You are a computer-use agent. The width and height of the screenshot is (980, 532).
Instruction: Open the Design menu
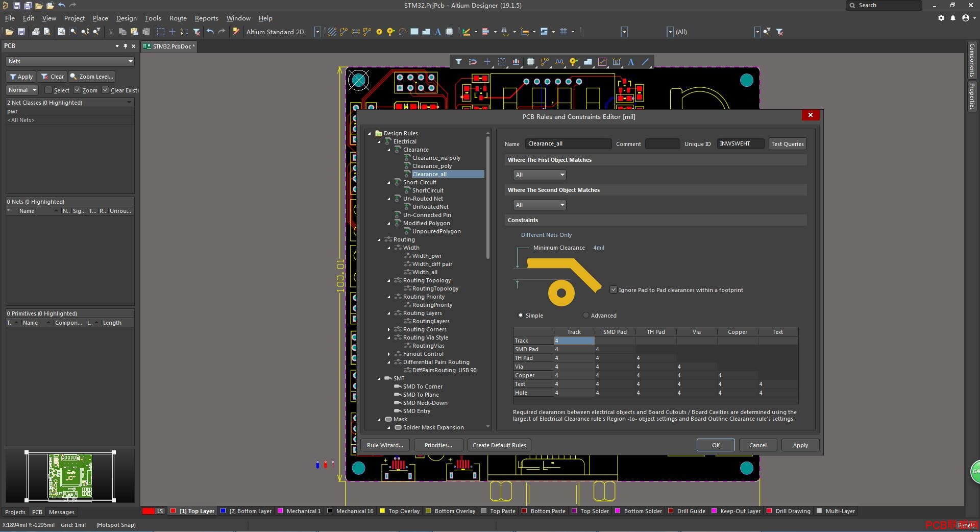click(126, 18)
